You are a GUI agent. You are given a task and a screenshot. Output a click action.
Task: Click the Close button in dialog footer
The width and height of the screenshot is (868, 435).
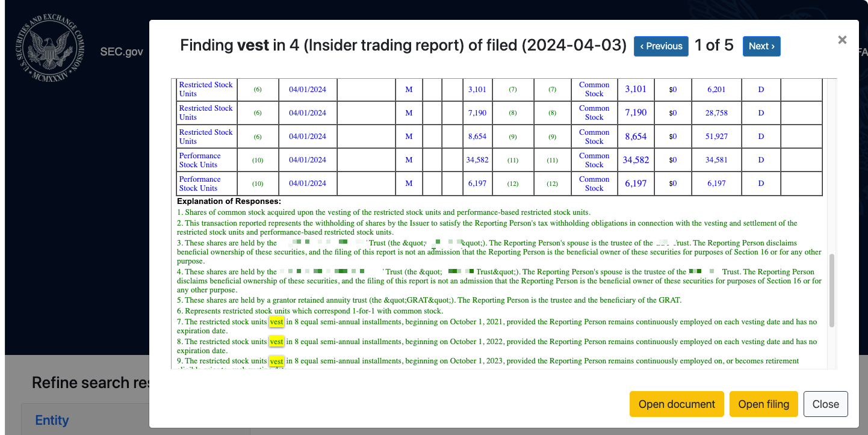825,404
